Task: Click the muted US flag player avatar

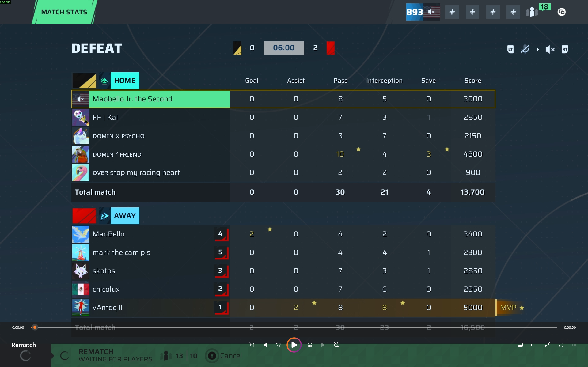Action: click(x=432, y=12)
